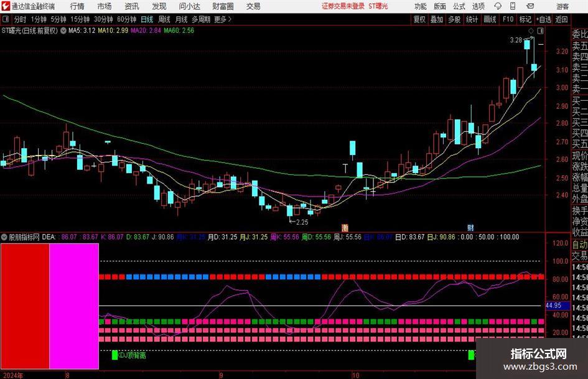Viewport: 588px width, 379px height.
Task: Click the 标记 mark button
Action: click(525, 19)
